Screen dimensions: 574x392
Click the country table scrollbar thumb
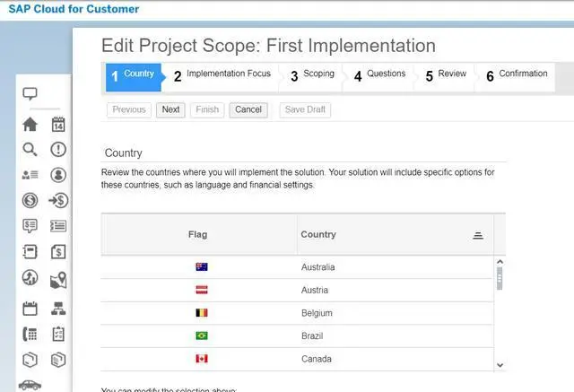pos(500,279)
